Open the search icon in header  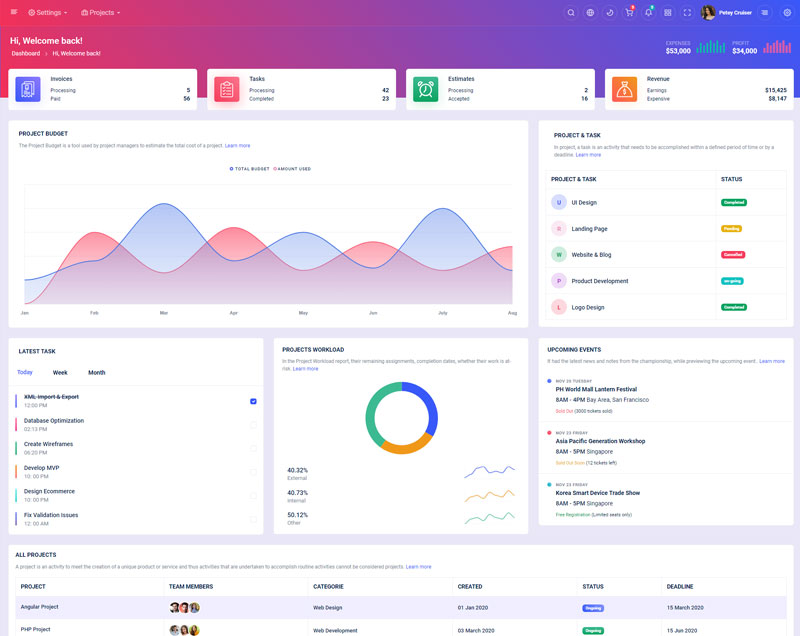point(571,12)
